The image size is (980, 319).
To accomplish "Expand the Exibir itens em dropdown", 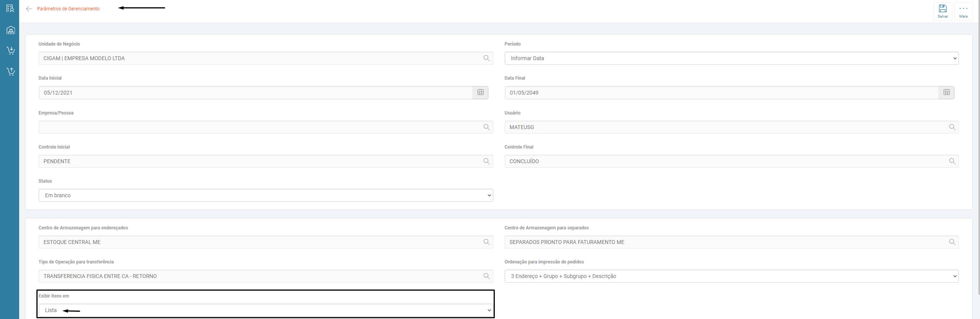I will coord(266,310).
